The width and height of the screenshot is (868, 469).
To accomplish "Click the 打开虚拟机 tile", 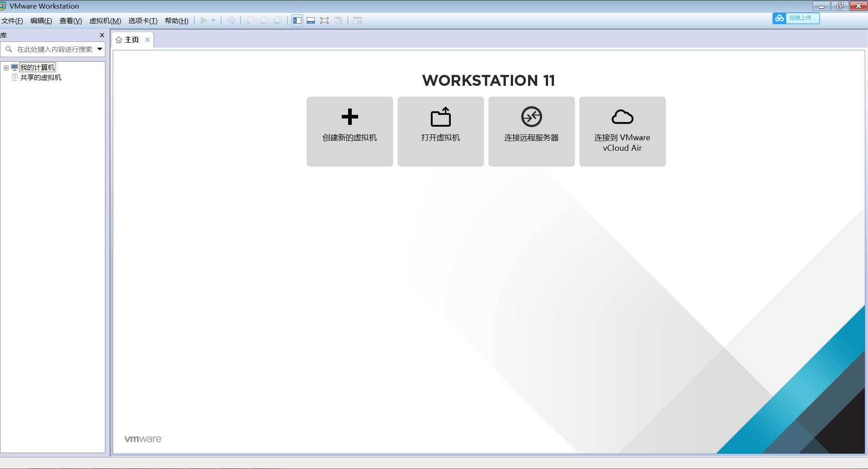I will [x=441, y=132].
